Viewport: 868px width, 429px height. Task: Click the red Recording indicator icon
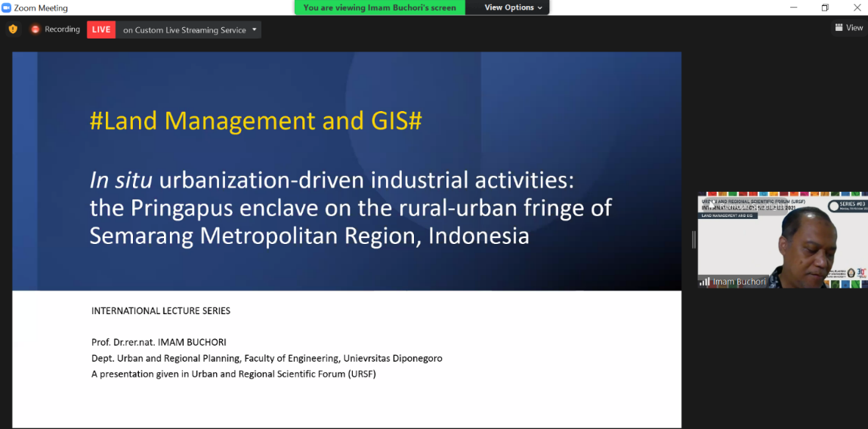coord(35,29)
